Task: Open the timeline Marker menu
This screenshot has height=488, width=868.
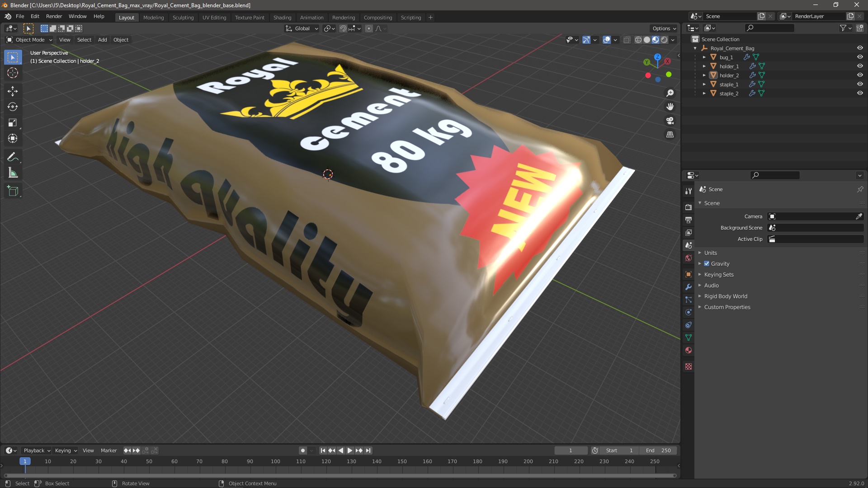Action: tap(108, 450)
